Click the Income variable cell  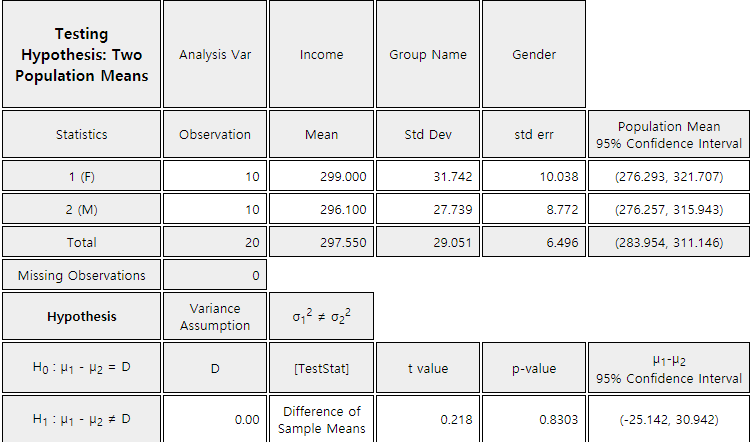click(321, 54)
